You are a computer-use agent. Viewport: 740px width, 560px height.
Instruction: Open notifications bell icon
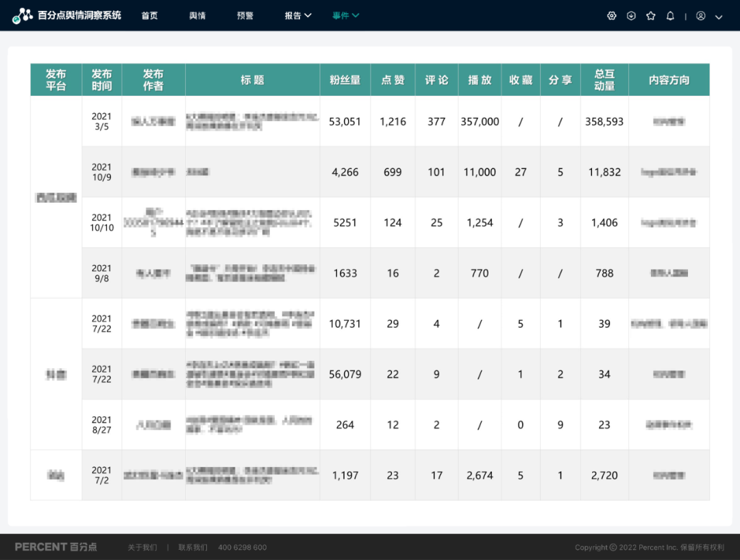670,16
